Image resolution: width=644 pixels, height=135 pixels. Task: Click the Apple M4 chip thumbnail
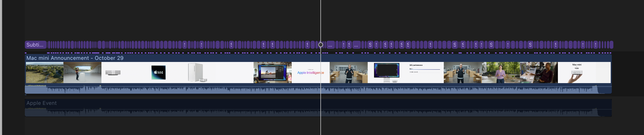[158, 73]
